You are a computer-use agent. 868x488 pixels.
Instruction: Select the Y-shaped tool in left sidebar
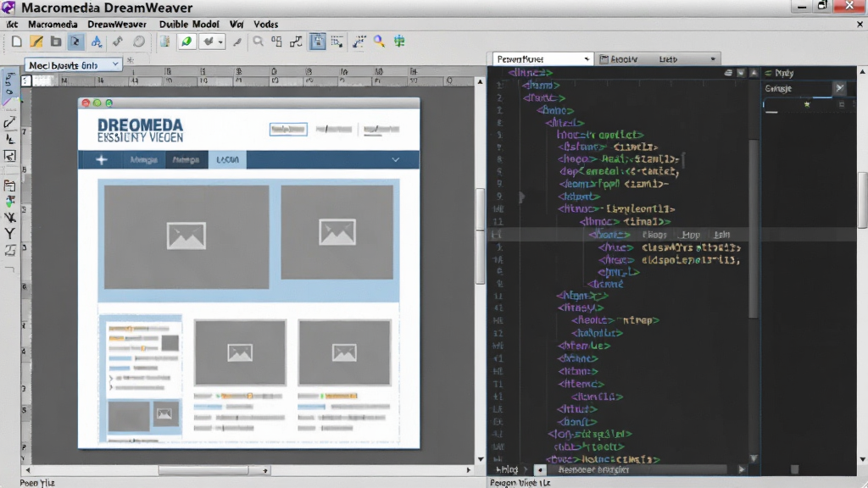[x=9, y=234]
